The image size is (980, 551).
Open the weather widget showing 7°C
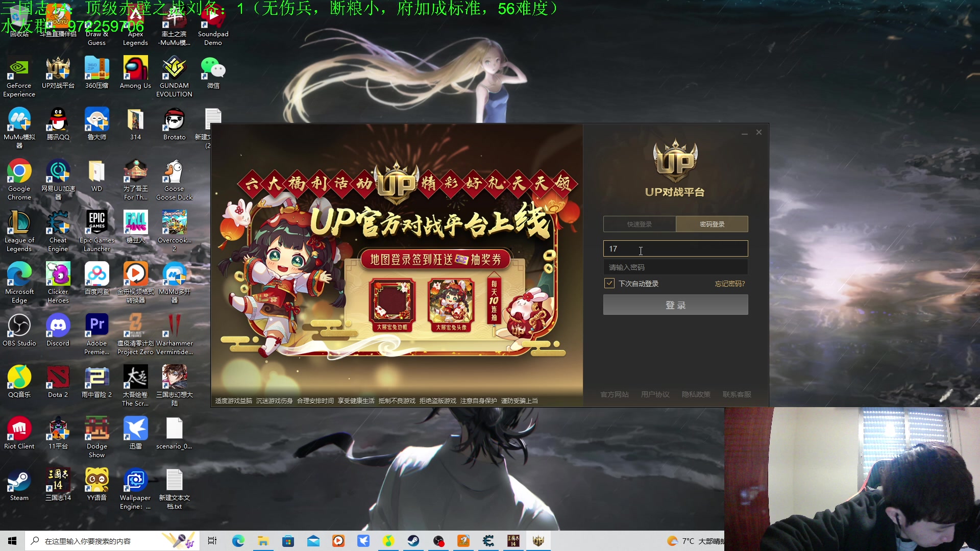695,541
